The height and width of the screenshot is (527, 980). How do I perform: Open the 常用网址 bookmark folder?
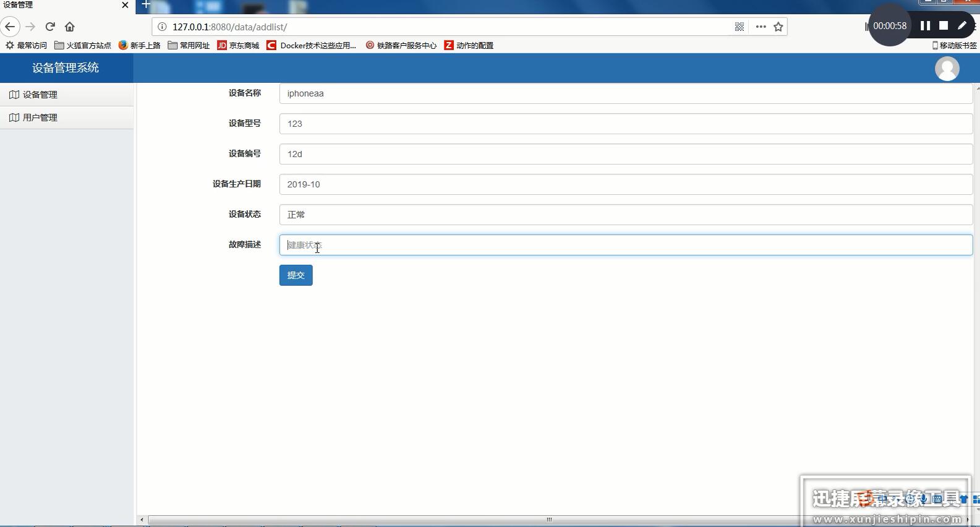pos(189,45)
